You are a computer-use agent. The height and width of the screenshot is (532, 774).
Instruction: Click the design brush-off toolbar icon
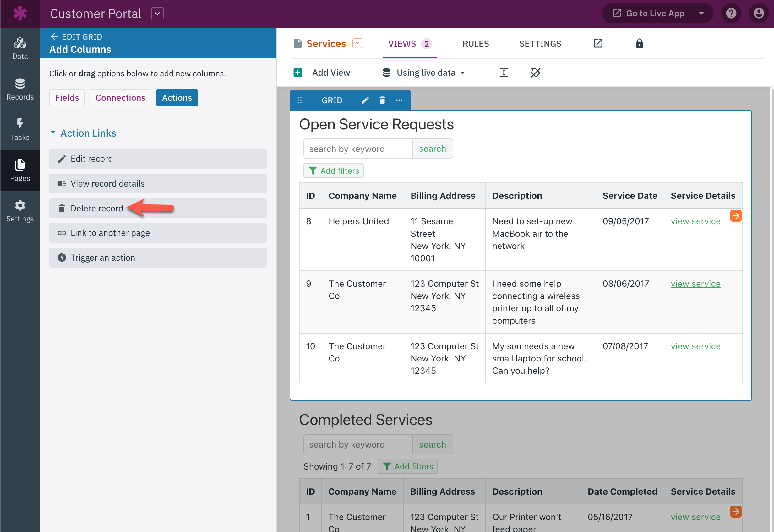[x=535, y=73]
